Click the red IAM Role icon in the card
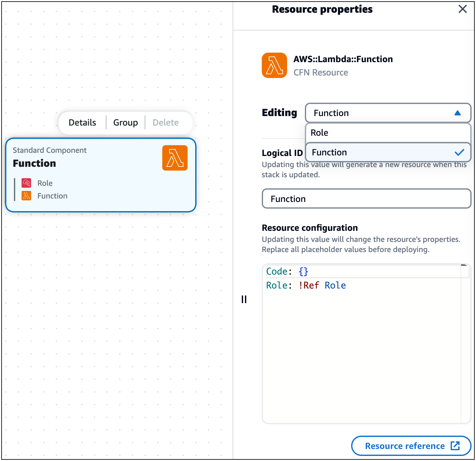476x461 pixels. pyautogui.click(x=26, y=183)
